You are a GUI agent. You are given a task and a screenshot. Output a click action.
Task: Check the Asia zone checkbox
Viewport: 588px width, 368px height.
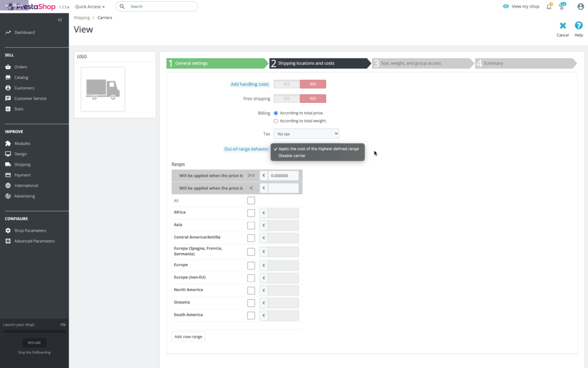251,225
